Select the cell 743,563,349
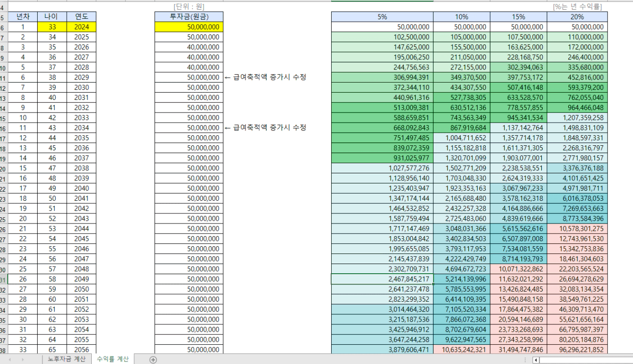 point(462,118)
